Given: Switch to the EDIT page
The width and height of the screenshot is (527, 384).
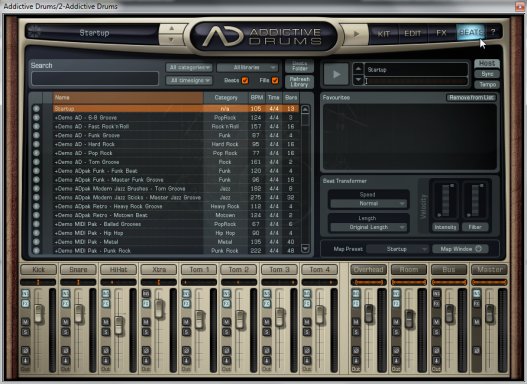Looking at the screenshot, I should coord(412,33).
